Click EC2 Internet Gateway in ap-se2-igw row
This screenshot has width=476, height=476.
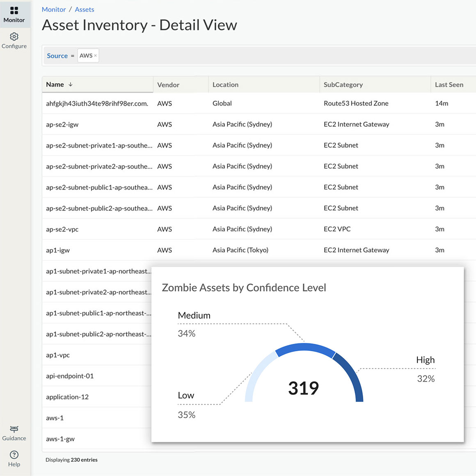357,124
